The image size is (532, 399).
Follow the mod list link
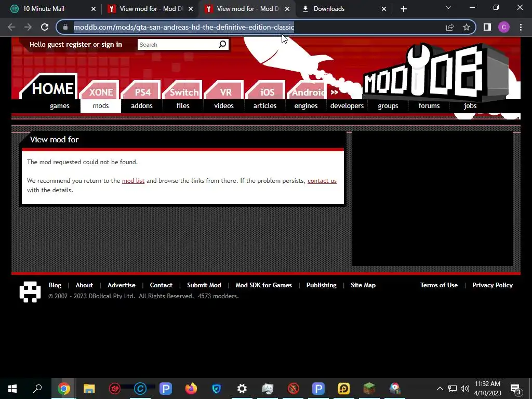click(x=133, y=181)
